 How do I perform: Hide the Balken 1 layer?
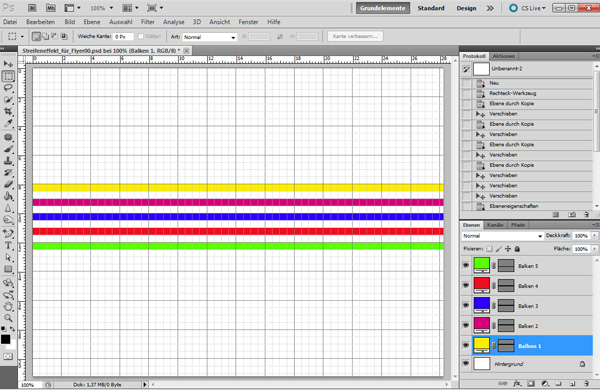(466, 345)
